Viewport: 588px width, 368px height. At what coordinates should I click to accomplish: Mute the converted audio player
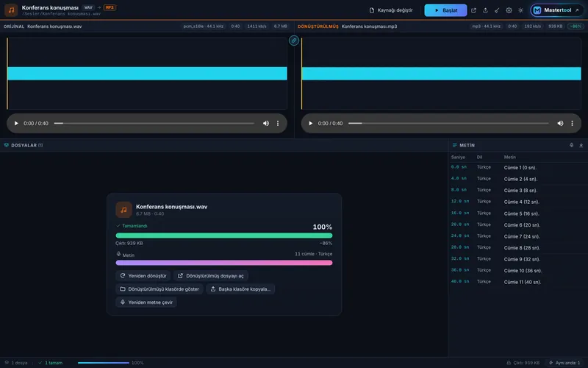560,123
